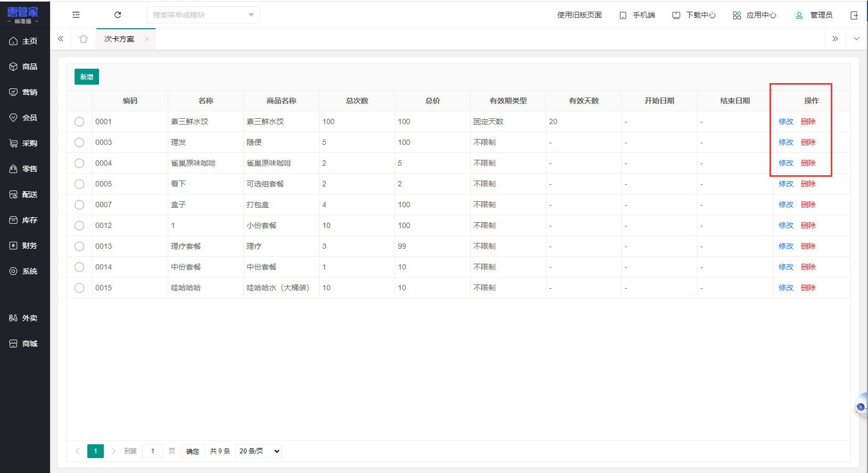Open the 主页 home sidebar item
This screenshot has width=868, height=473.
(x=25, y=41)
